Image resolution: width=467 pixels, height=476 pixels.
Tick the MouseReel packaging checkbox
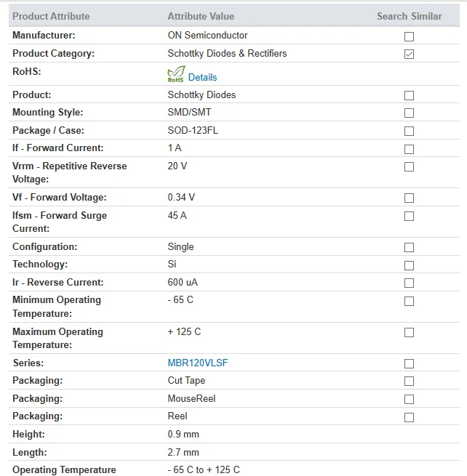point(409,399)
